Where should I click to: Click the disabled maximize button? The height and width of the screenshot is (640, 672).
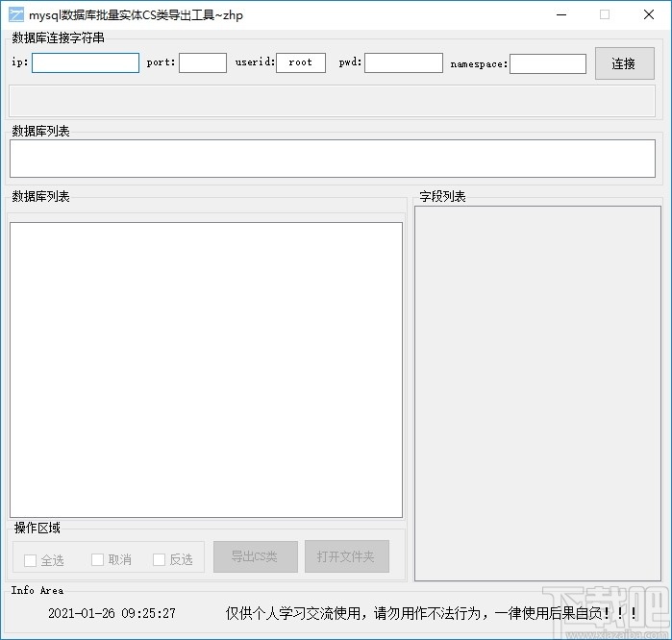[x=605, y=14]
